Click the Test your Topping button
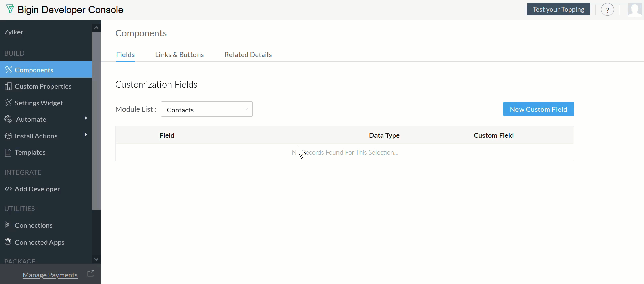The image size is (644, 284). [558, 9]
